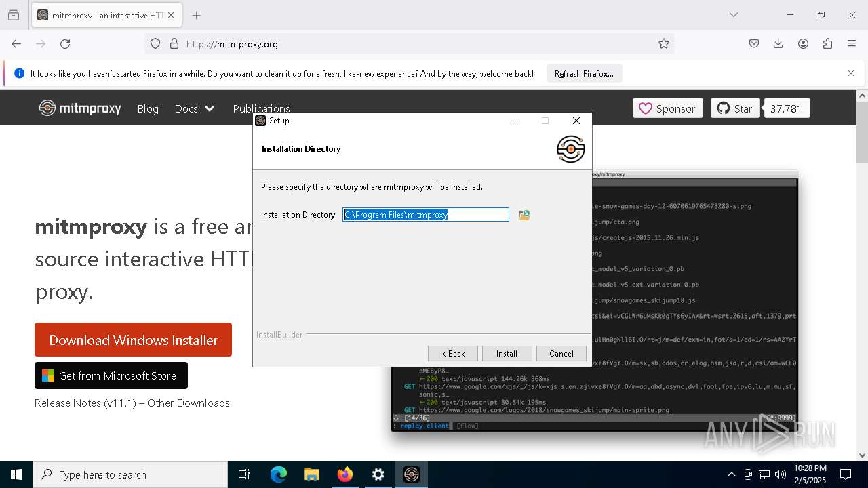Bookmark this page with star icon
The image size is (868, 488).
664,44
